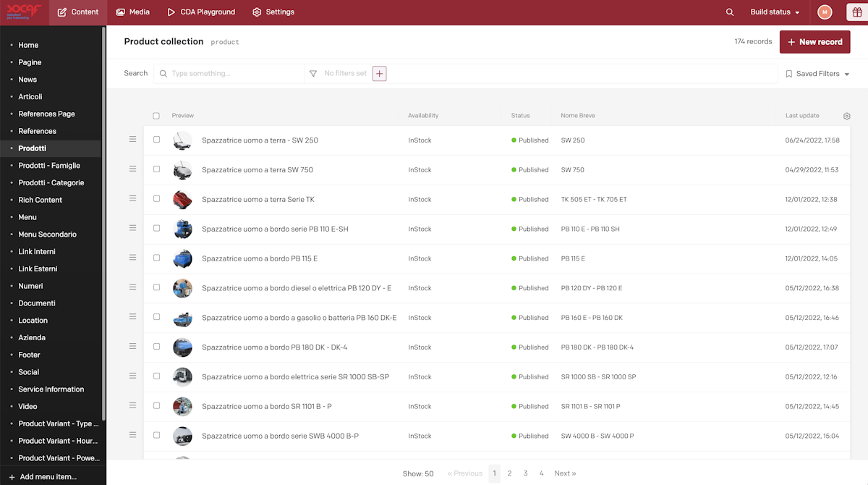Image resolution: width=868 pixels, height=485 pixels.
Task: Click the Availability column header
Action: 423,116
